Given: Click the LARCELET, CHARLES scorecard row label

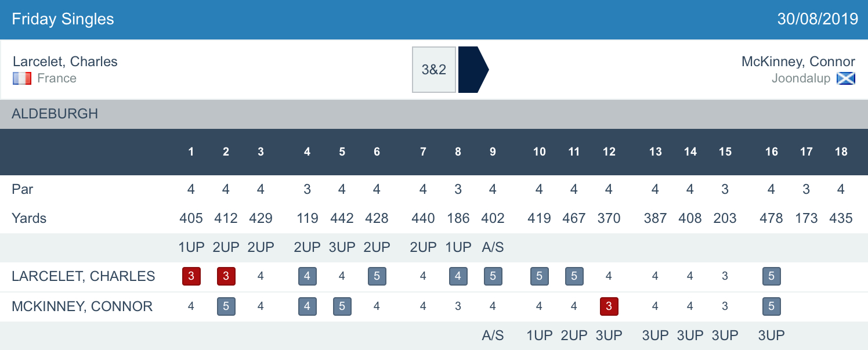Looking at the screenshot, I should coord(83,276).
